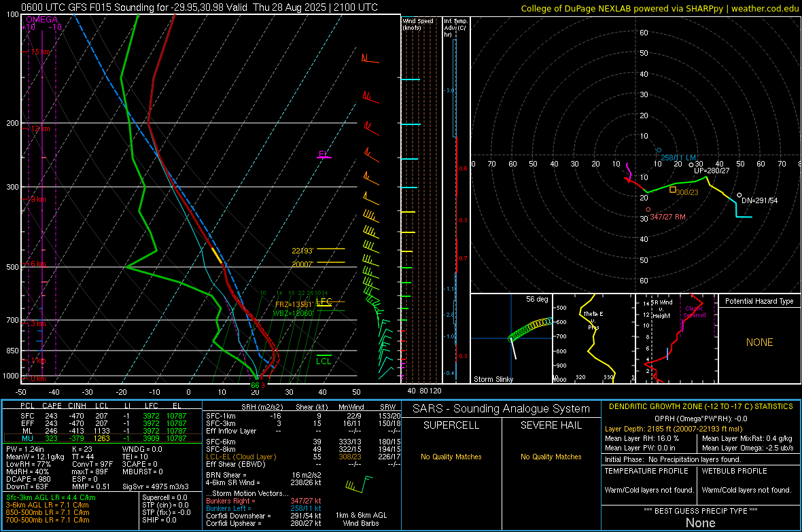This screenshot has height=532, width=802.
Task: Click the 22193' dendritic zone top label
Action: coord(302,251)
